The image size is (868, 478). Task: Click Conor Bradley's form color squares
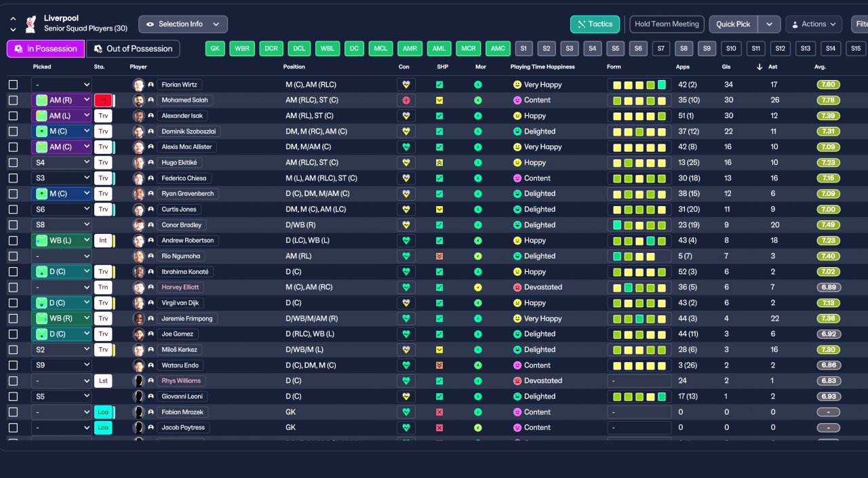(639, 225)
